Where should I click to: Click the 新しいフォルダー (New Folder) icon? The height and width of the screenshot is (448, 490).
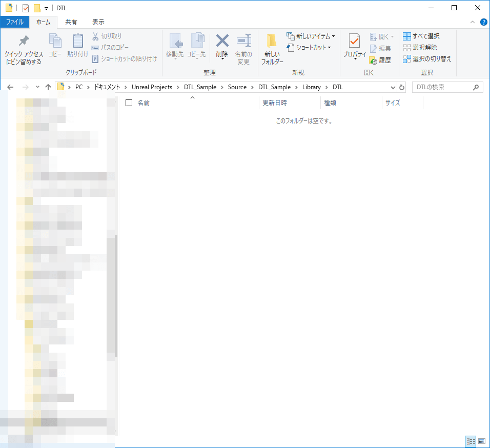coord(272,42)
